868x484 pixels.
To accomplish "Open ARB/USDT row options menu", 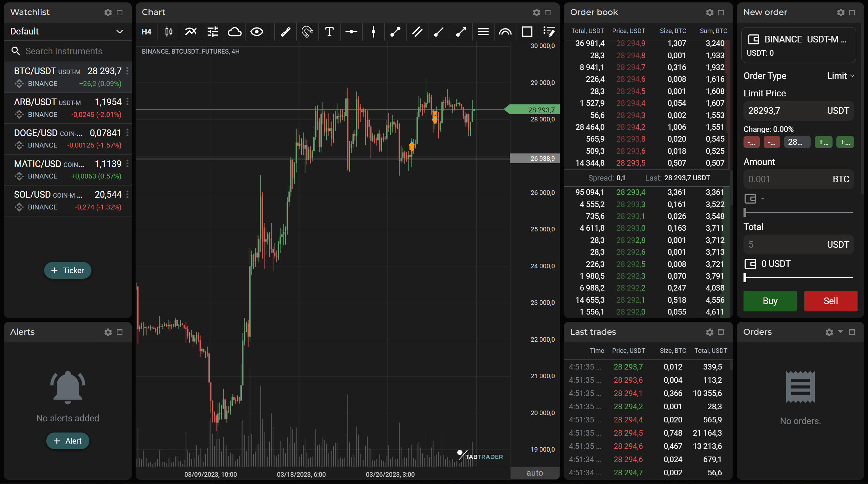I will click(x=128, y=102).
